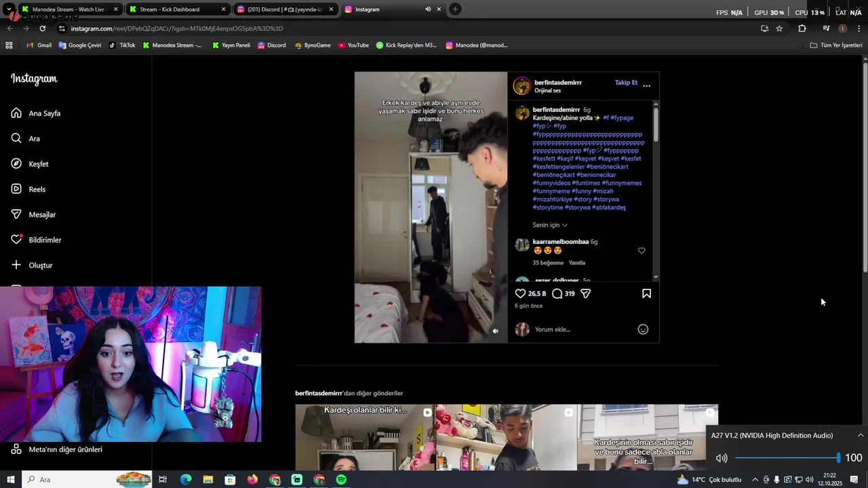Open the TikTok bookmark
868x488 pixels.
pos(123,45)
